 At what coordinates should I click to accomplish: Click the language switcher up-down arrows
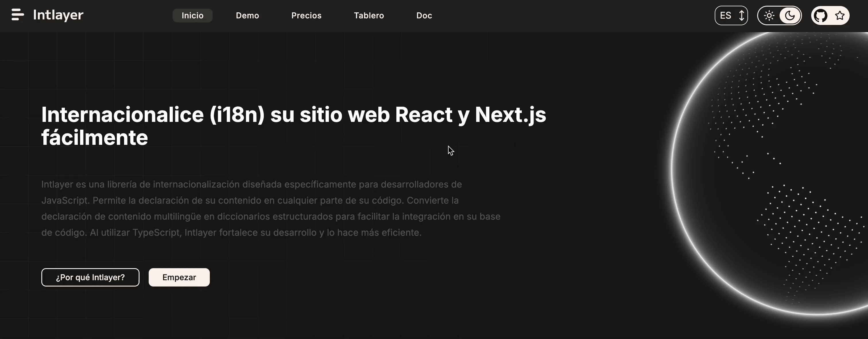(741, 15)
